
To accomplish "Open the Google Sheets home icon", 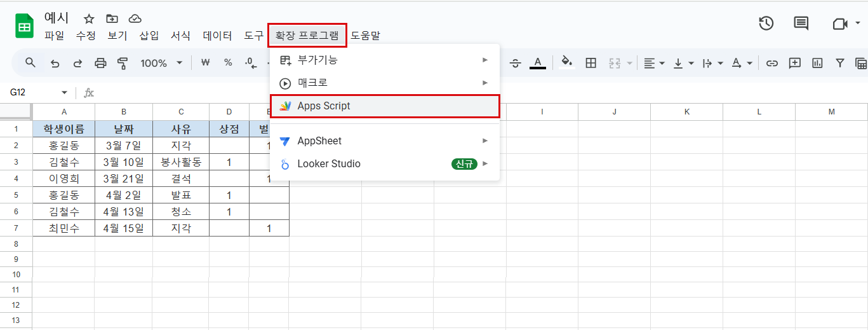I will 25,27.
